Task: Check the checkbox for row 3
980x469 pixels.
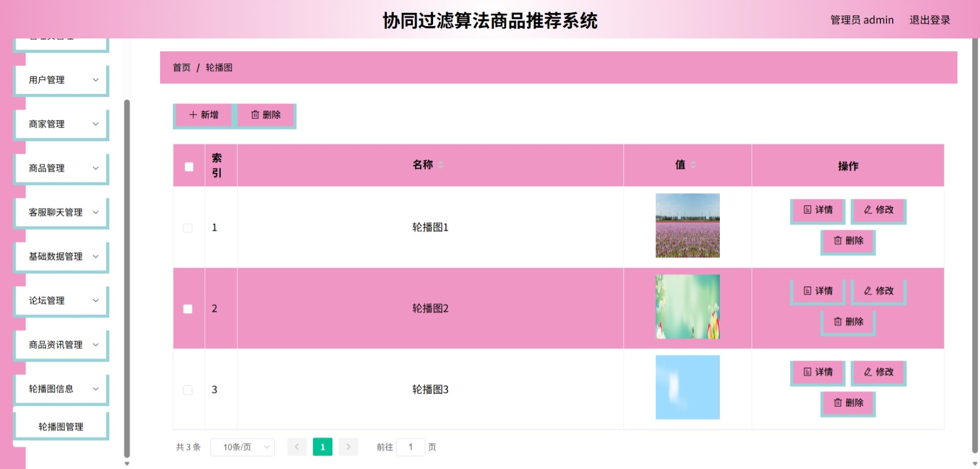Action: click(188, 390)
